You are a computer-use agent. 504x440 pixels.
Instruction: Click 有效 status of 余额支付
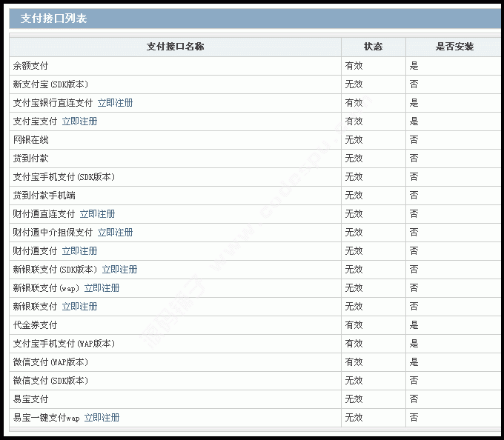pos(354,66)
